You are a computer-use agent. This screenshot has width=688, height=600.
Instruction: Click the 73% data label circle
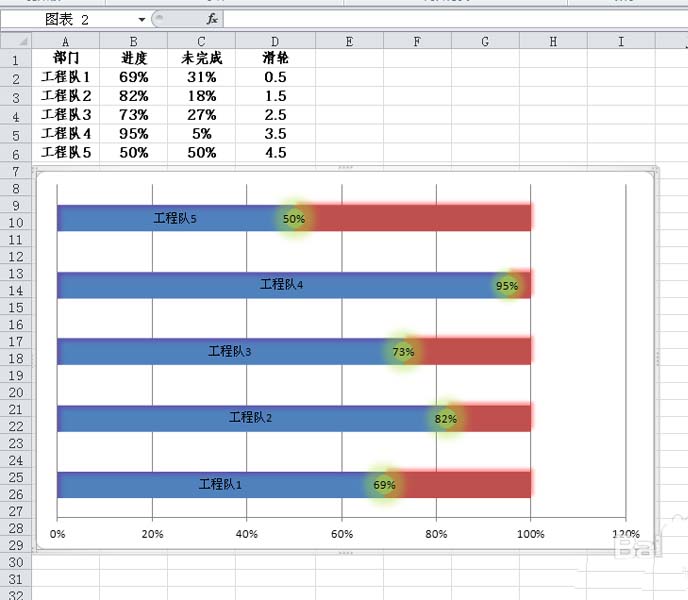click(x=403, y=352)
